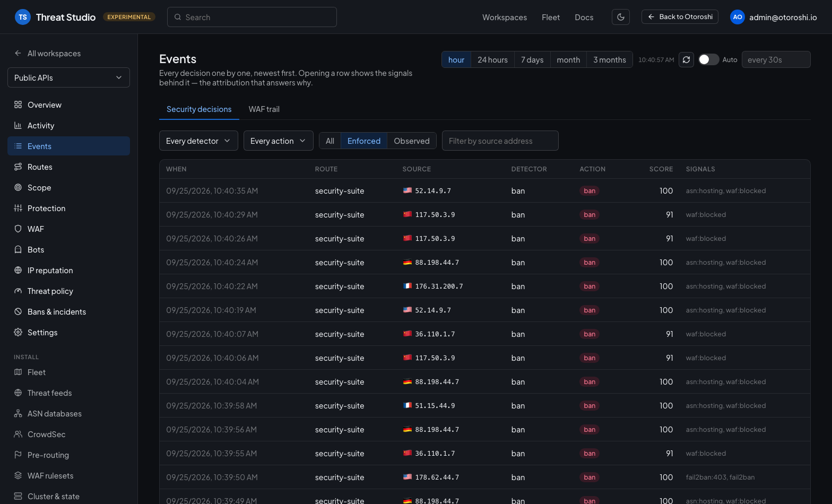
Task: Go back to All workspaces
Action: click(x=47, y=53)
